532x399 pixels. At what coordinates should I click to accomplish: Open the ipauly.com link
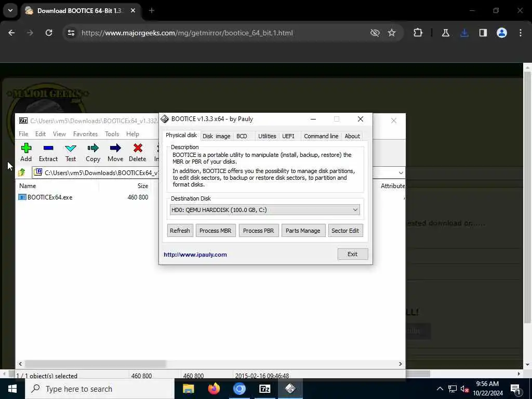(x=195, y=255)
